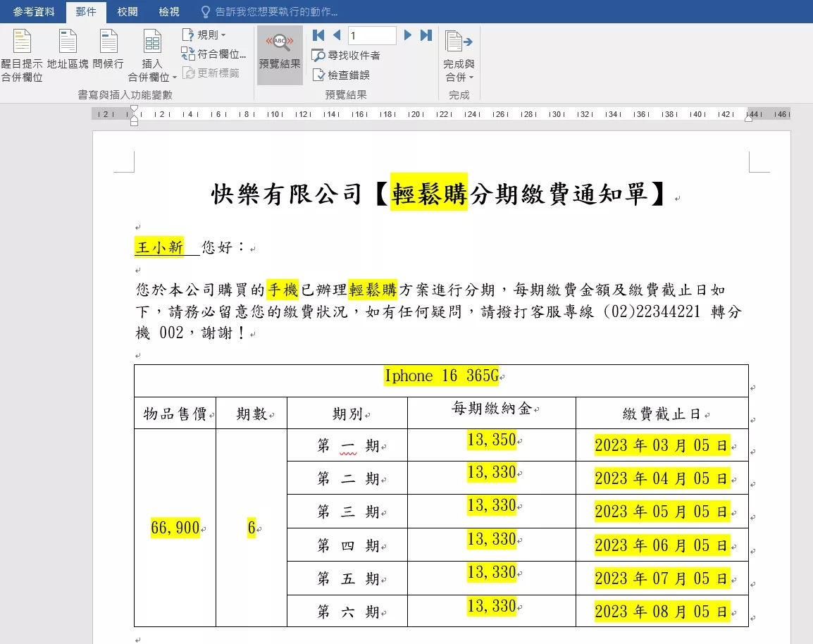
Task: Click the phone number (02)22344221
Action: [652, 311]
